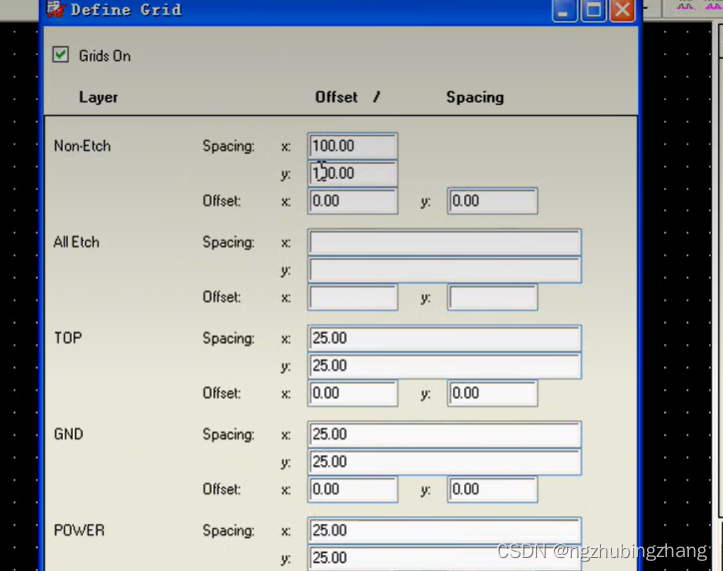The height and width of the screenshot is (571, 723).
Task: Click the Non-Etch Spacing x field
Action: click(x=353, y=146)
